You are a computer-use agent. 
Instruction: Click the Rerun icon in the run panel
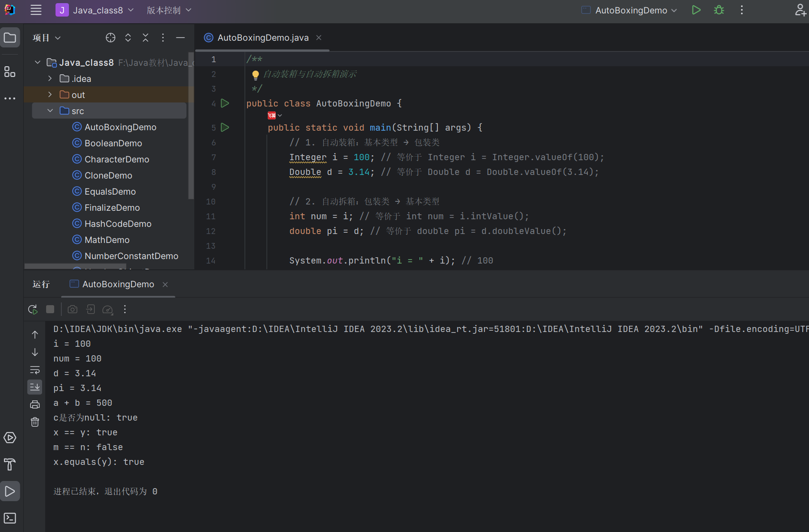tap(33, 309)
